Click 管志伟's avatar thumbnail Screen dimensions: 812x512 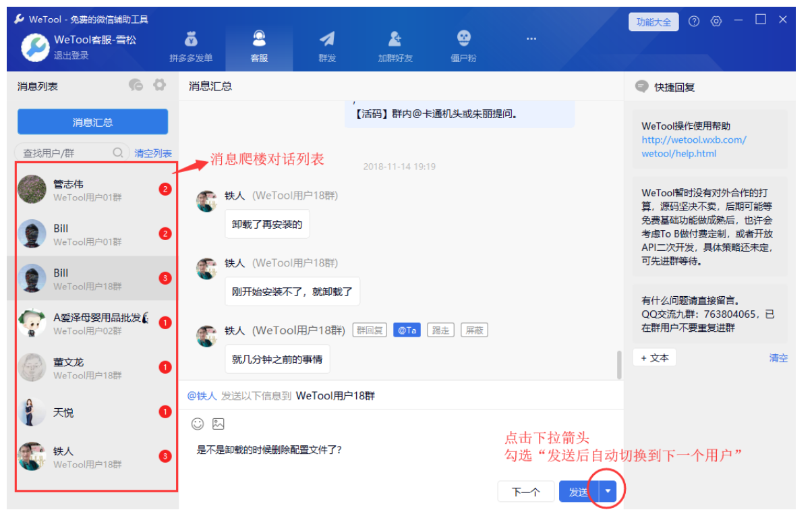click(32, 190)
